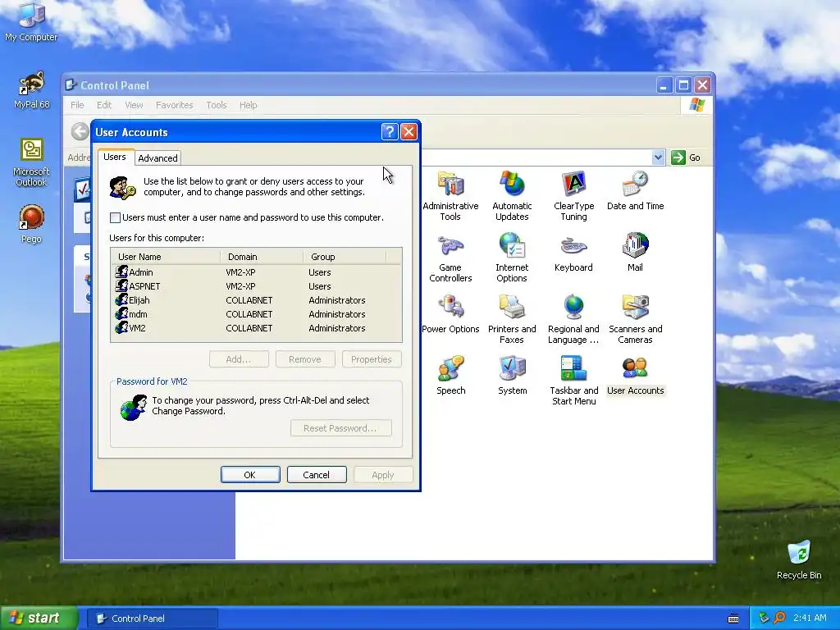
Task: Expand the address bar dropdown arrow
Action: click(659, 157)
